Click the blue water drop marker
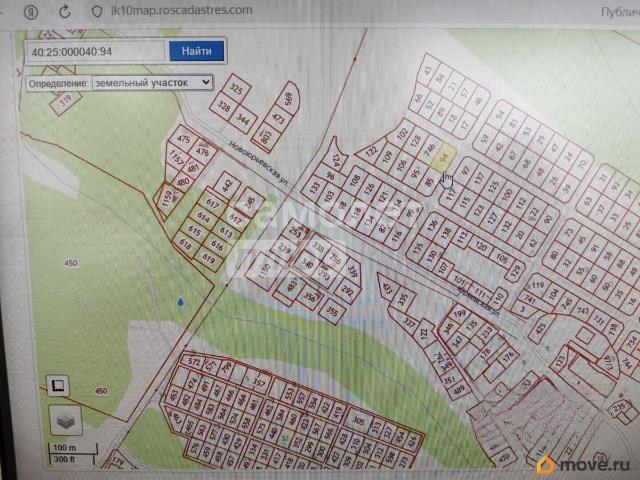This screenshot has height=480, width=640. pyautogui.click(x=180, y=302)
